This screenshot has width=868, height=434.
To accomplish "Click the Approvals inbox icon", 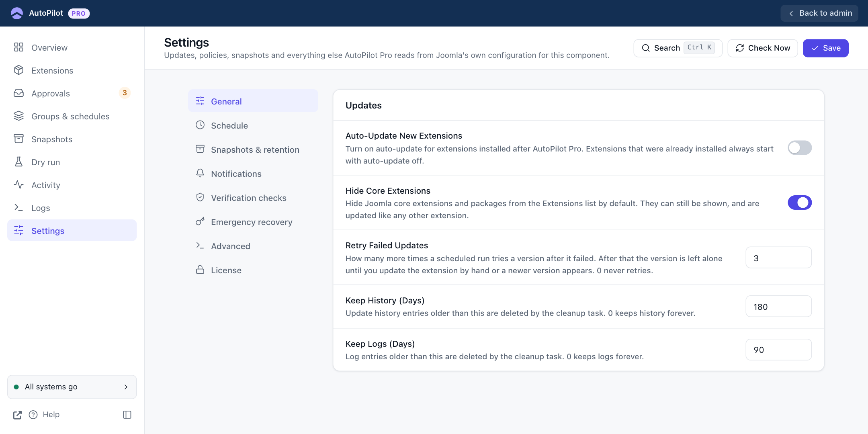I will (x=18, y=93).
